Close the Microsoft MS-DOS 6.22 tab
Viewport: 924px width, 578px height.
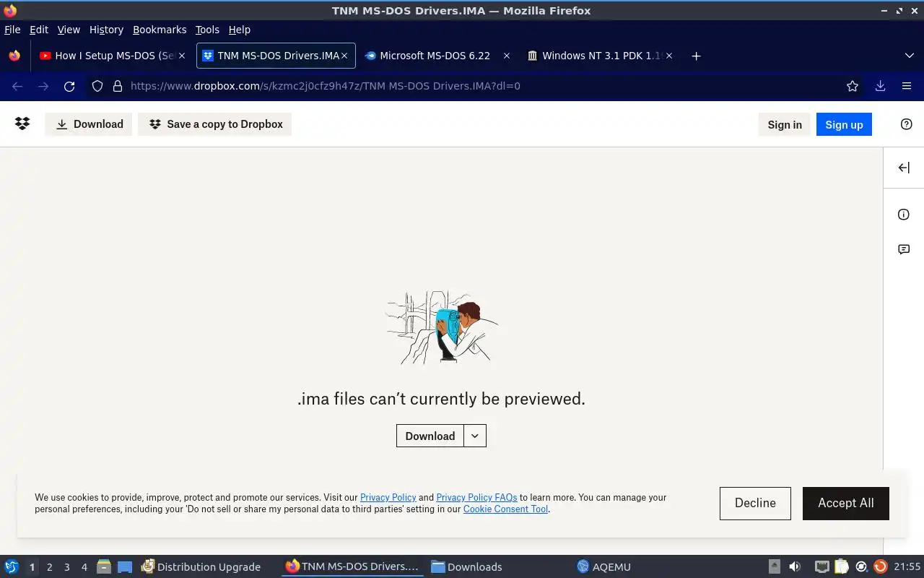507,56
